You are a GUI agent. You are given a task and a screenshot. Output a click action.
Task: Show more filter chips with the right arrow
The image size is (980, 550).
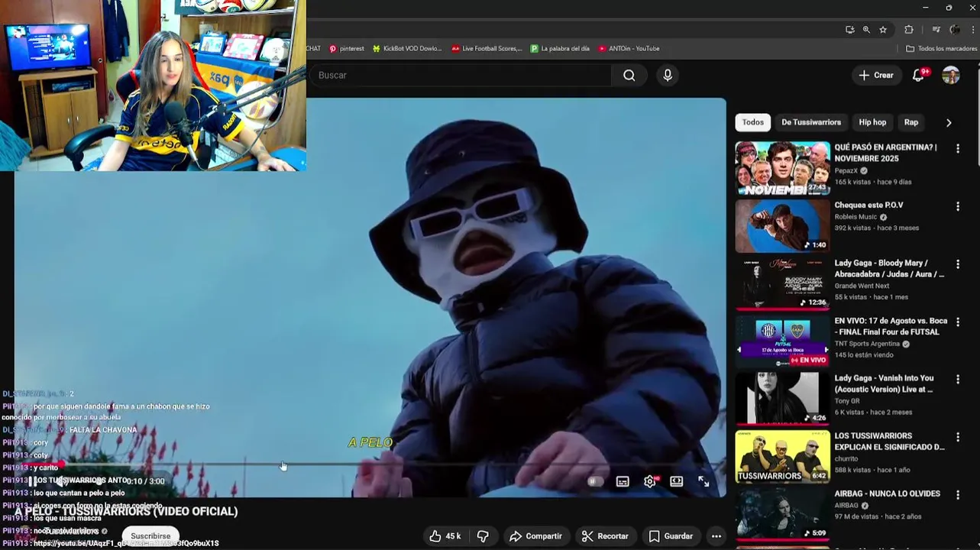pos(949,122)
